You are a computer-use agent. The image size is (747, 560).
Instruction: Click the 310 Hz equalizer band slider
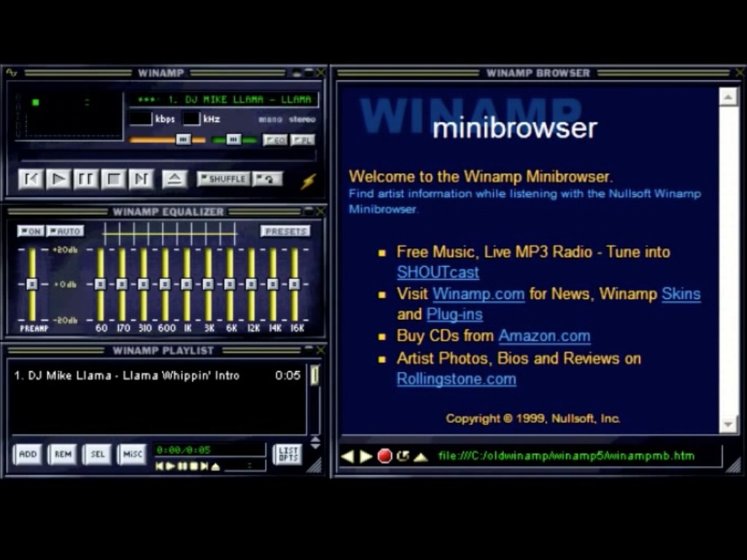click(144, 284)
